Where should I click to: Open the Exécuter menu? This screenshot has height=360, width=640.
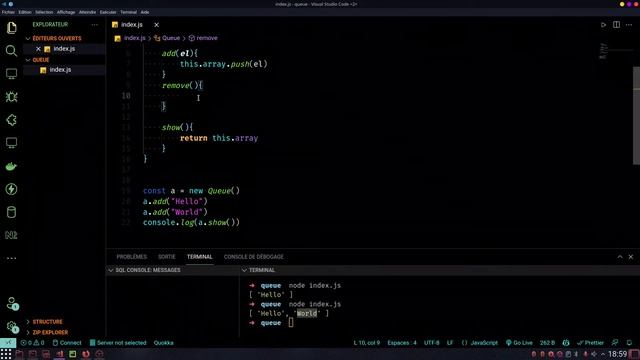pyautogui.click(x=108, y=12)
